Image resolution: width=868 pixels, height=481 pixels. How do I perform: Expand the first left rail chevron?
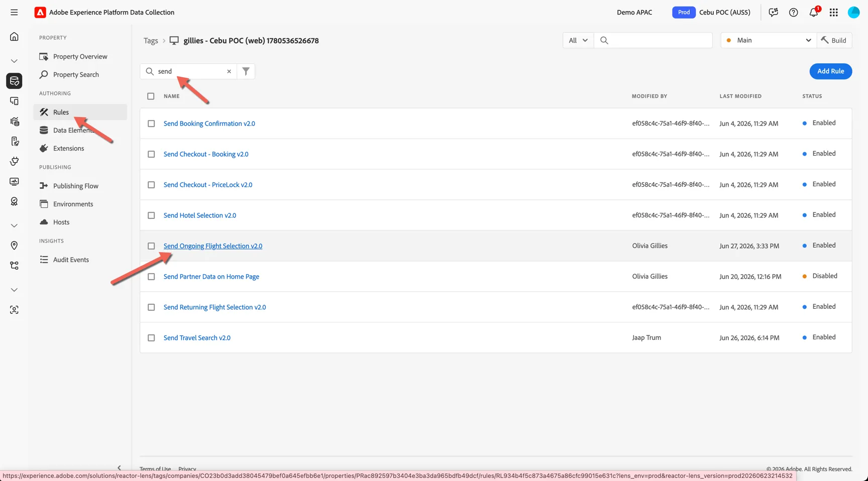click(x=14, y=61)
